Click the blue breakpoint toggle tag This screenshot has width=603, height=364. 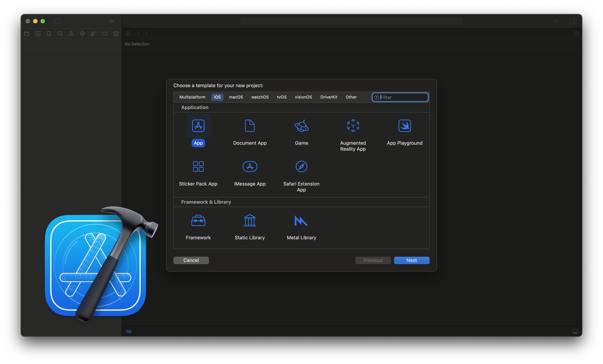click(129, 332)
